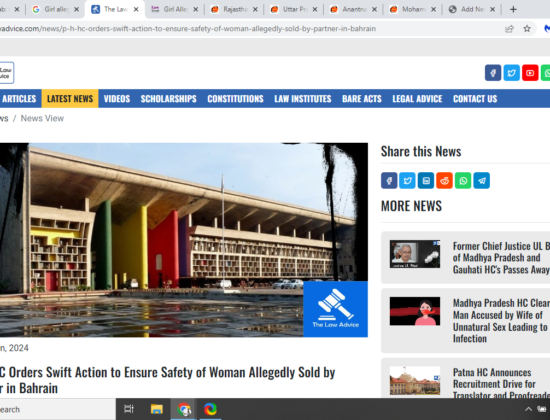
Task: Open the browser share page icon
Action: coord(509,29)
